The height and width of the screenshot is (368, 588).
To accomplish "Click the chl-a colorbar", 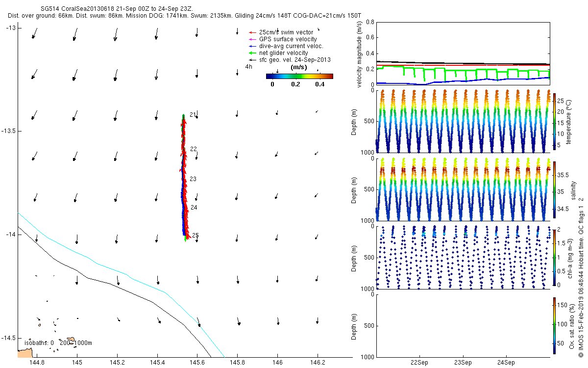I will [x=554, y=257].
